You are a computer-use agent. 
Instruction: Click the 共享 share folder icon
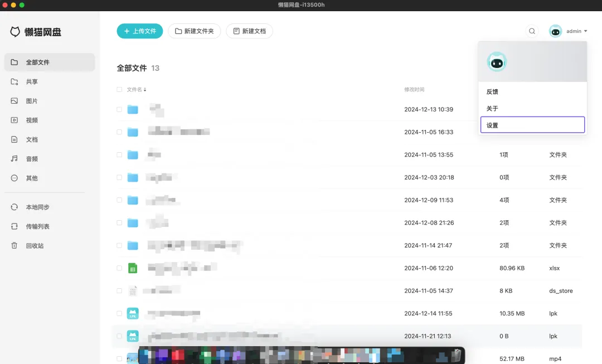(x=14, y=81)
